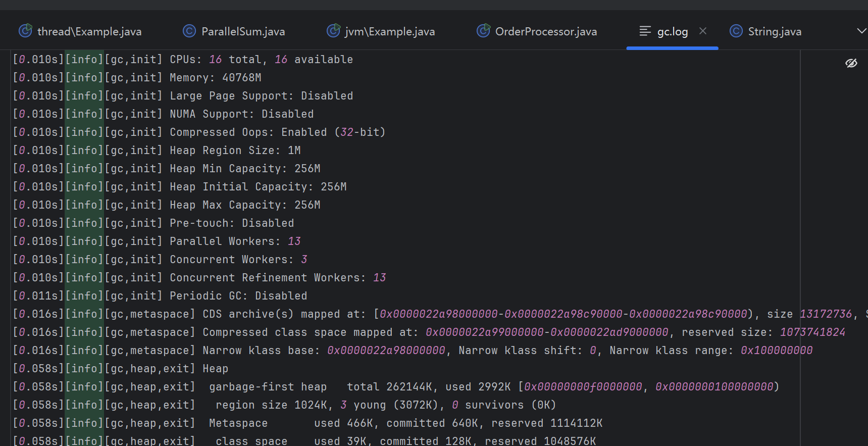Click the 'Heap Region Size: 1M' line
868x446 pixels.
[157, 151]
